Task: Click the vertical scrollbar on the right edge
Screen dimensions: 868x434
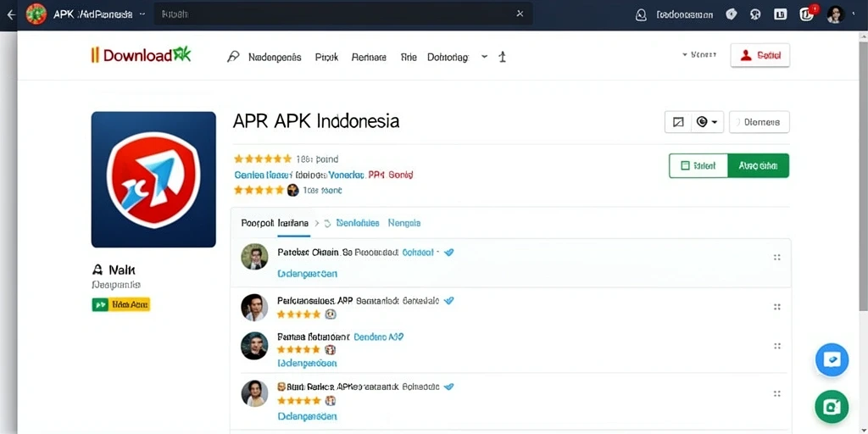Action: pos(863,171)
